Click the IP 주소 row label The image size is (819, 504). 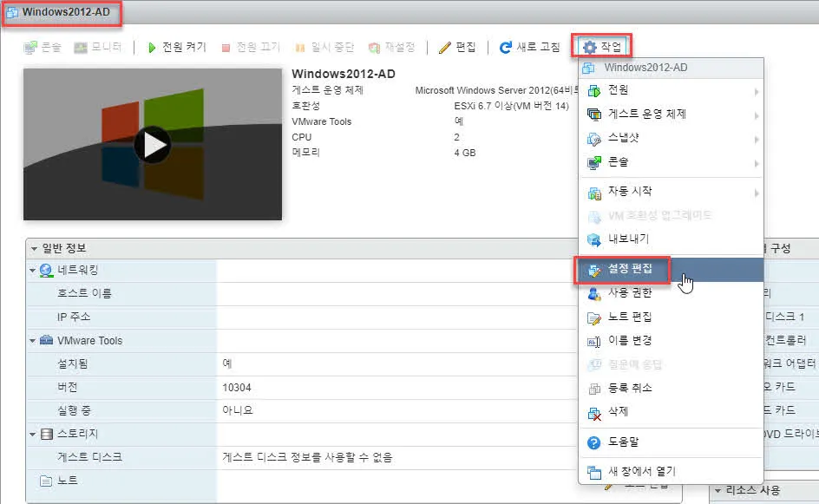click(x=74, y=317)
